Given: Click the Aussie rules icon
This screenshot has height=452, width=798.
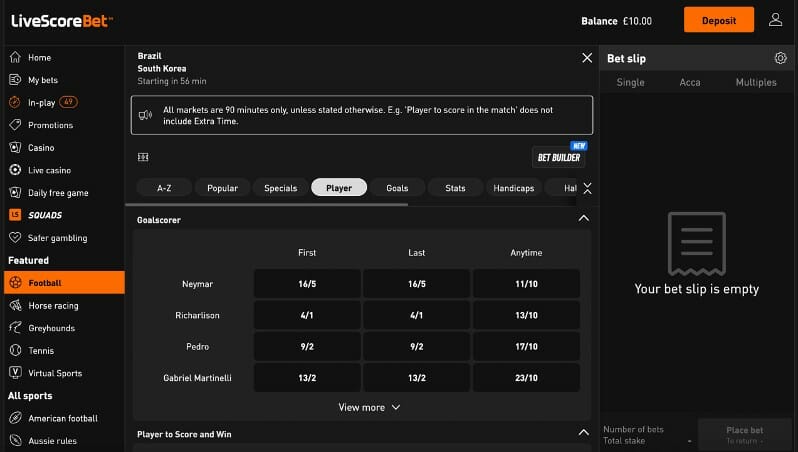Looking at the screenshot, I should (x=15, y=440).
